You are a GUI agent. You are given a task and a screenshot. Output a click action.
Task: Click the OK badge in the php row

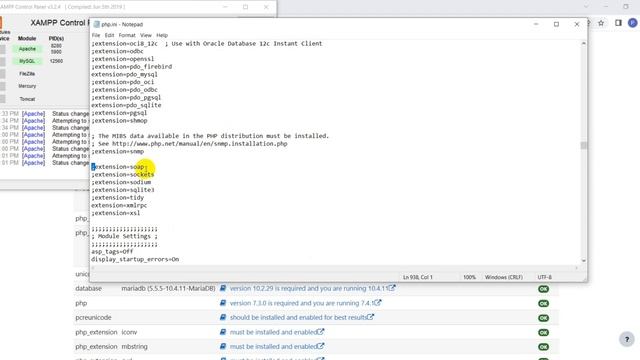543,304
